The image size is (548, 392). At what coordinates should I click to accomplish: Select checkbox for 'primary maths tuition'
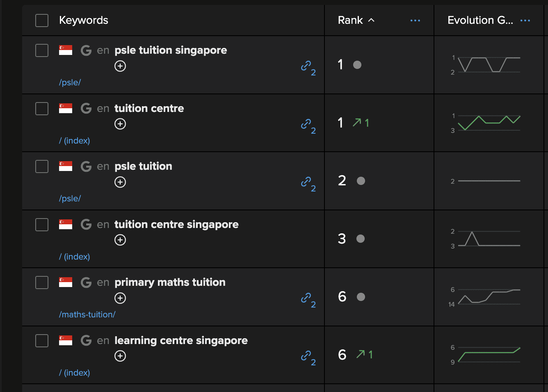(42, 283)
